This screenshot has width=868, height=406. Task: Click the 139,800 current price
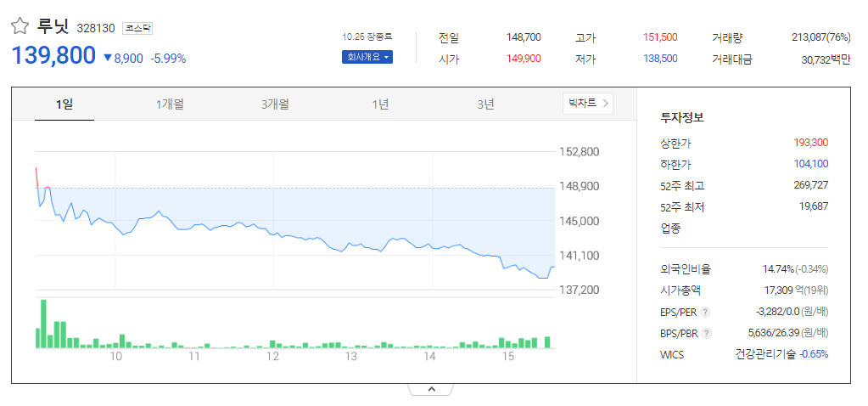(53, 56)
